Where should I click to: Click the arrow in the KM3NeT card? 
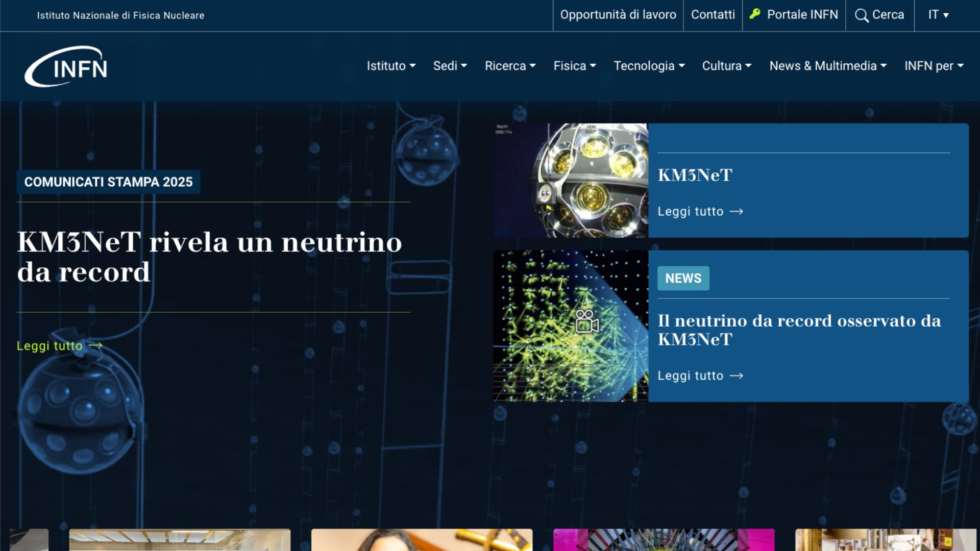(x=736, y=212)
